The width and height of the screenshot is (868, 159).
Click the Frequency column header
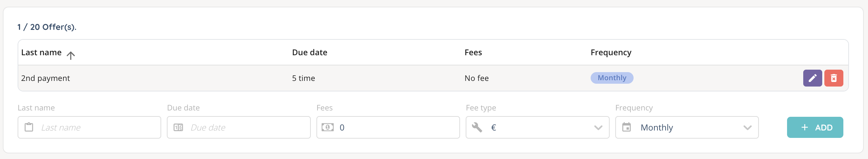pyautogui.click(x=611, y=52)
